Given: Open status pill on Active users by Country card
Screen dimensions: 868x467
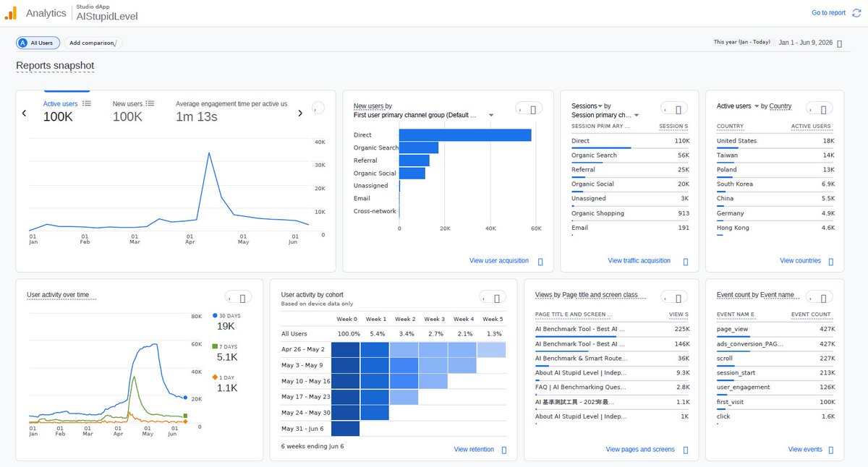Looking at the screenshot, I should [x=820, y=109].
